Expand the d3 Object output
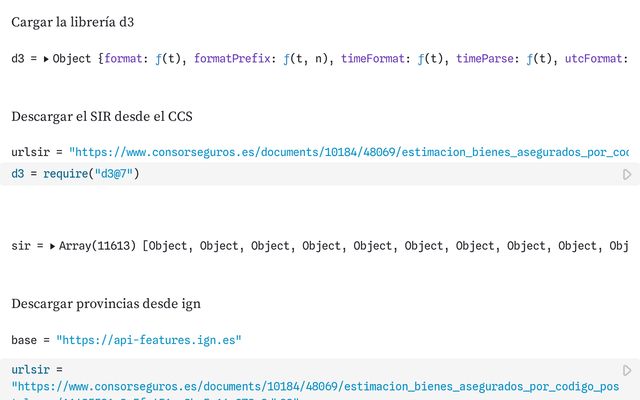Viewport: 640px width, 400px height. pos(47,59)
